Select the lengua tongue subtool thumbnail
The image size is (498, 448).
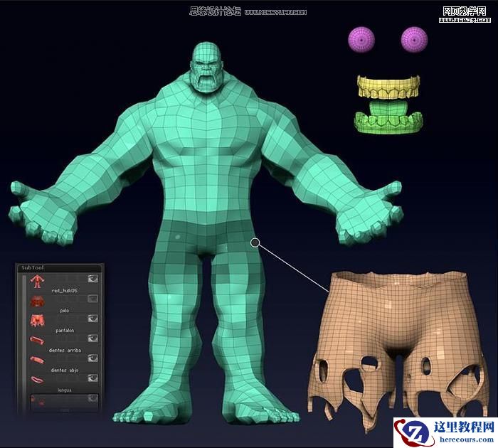[38, 380]
